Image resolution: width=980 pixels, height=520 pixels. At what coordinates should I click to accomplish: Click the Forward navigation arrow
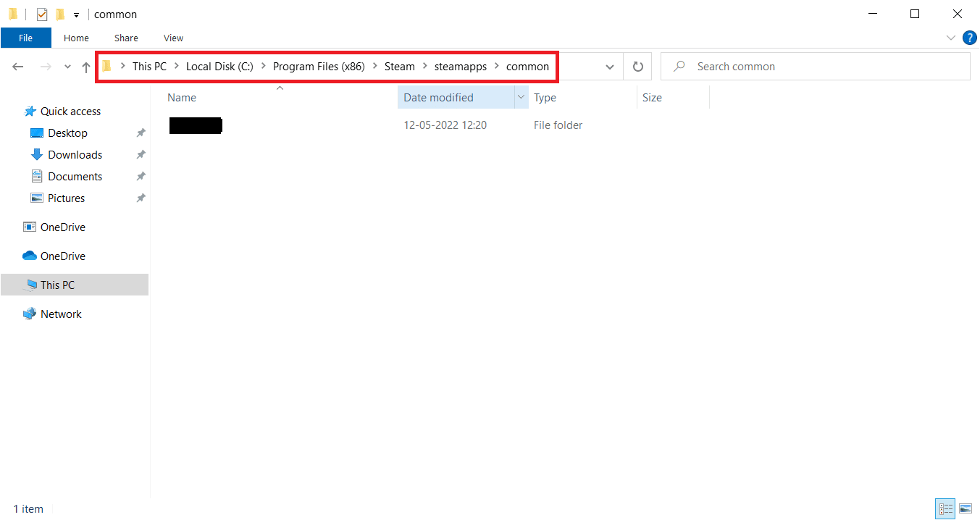(46, 67)
